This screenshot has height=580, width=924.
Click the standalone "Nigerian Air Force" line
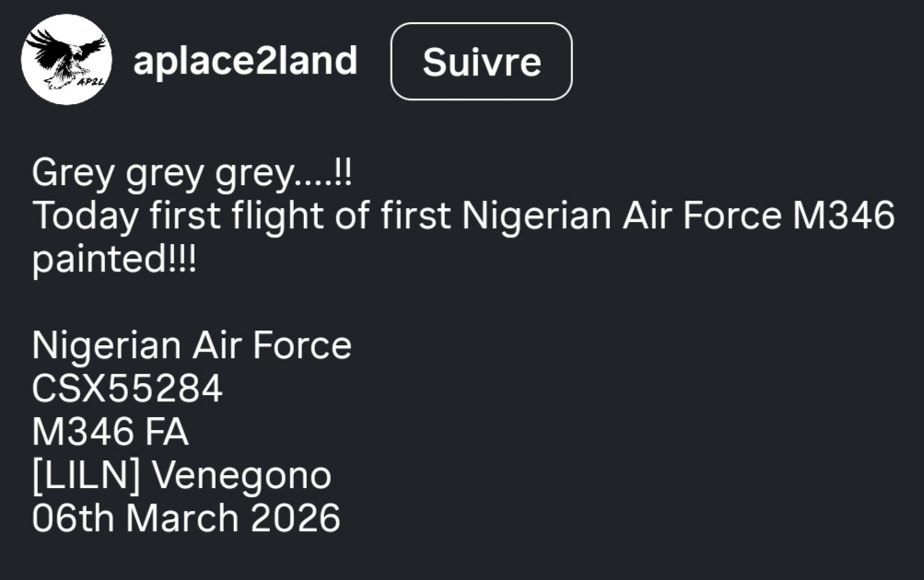point(192,346)
